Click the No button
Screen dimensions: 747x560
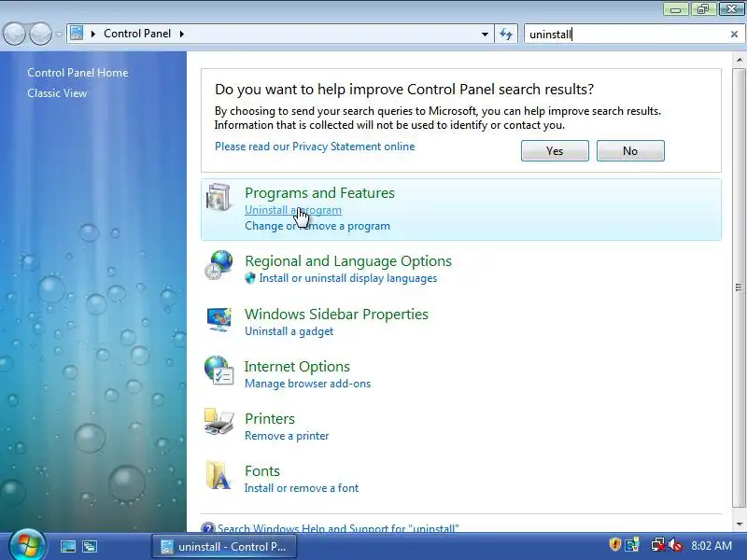(x=630, y=151)
